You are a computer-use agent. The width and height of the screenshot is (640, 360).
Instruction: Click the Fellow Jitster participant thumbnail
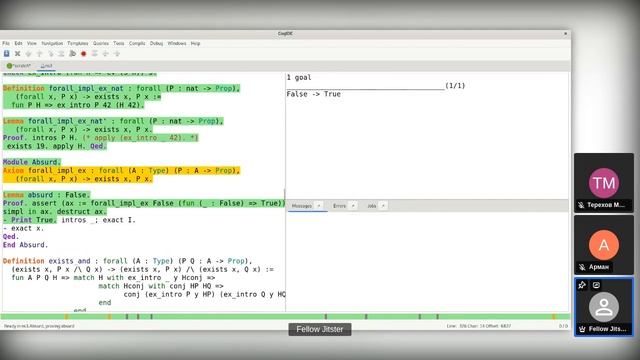(x=604, y=307)
